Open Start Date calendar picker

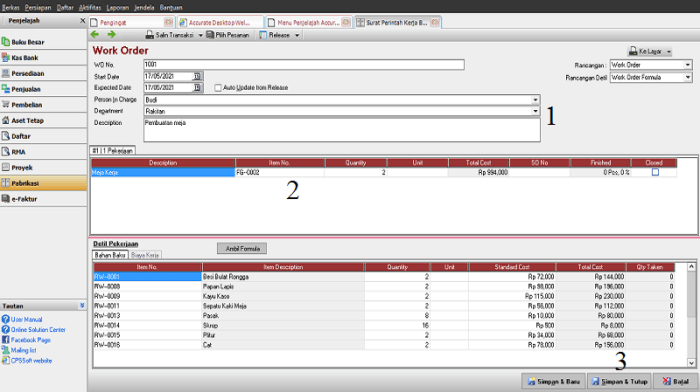click(x=197, y=76)
